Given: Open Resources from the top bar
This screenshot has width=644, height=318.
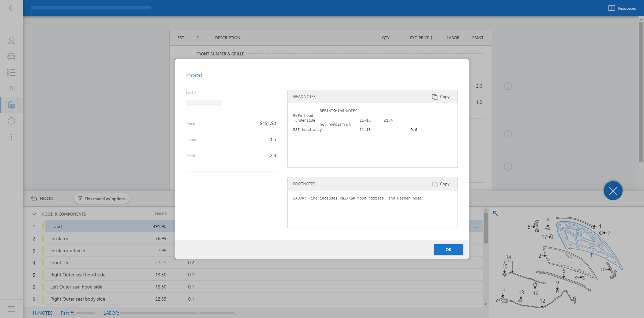Looking at the screenshot, I should (622, 8).
